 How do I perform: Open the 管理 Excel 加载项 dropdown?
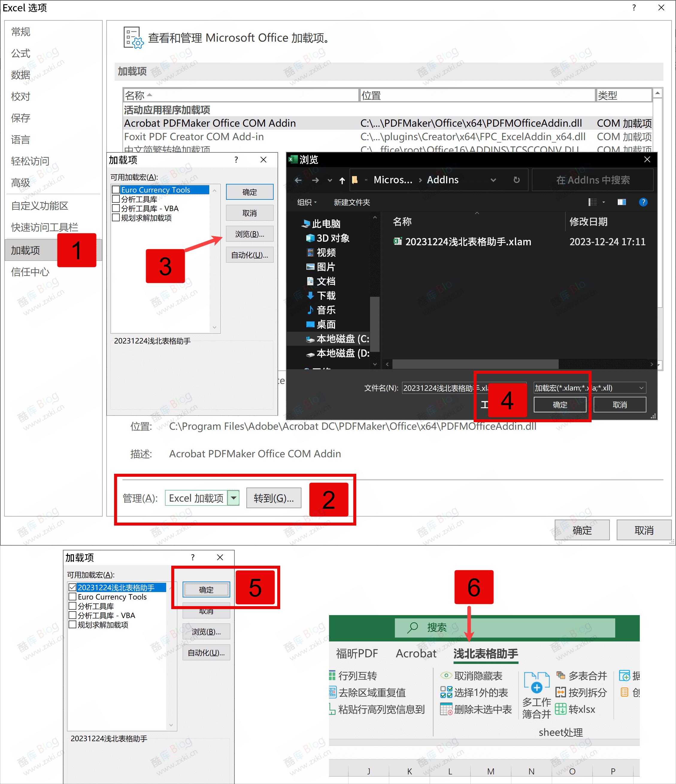coord(234,498)
